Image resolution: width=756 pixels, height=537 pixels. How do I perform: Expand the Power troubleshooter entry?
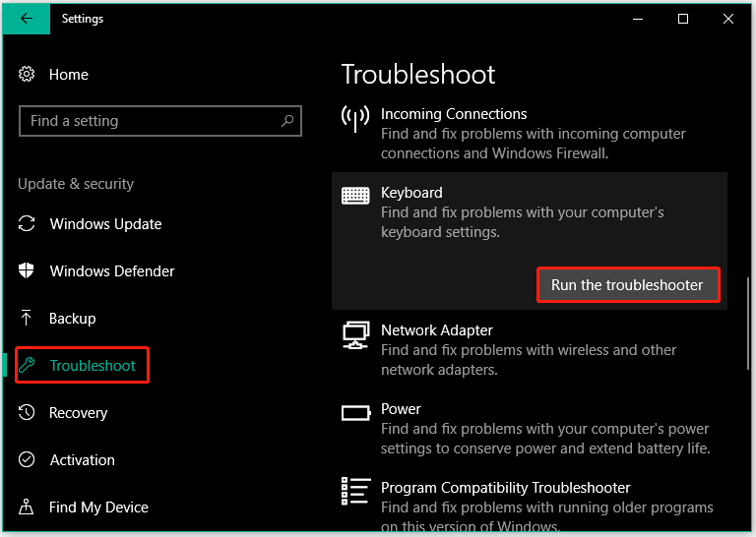(530, 429)
